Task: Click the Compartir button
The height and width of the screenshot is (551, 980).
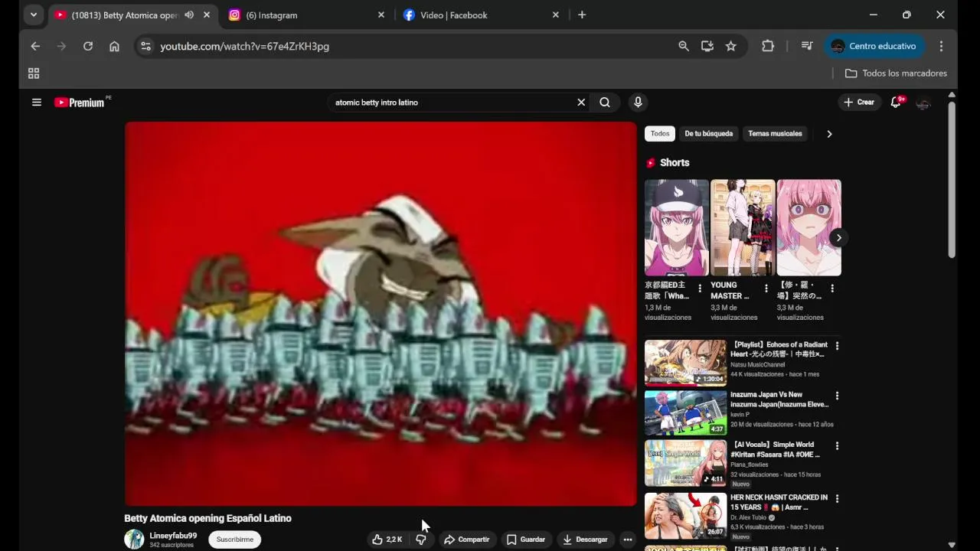Action: click(x=466, y=540)
